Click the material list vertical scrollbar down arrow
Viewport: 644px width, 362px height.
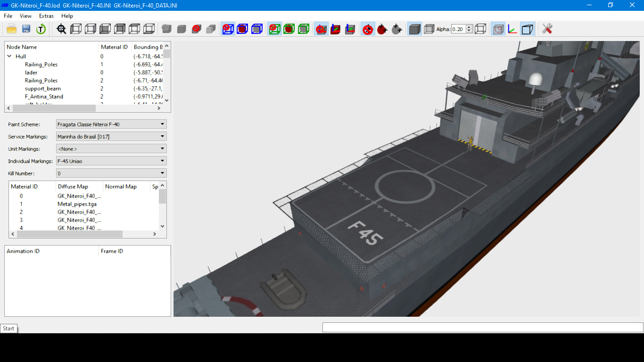[x=163, y=226]
